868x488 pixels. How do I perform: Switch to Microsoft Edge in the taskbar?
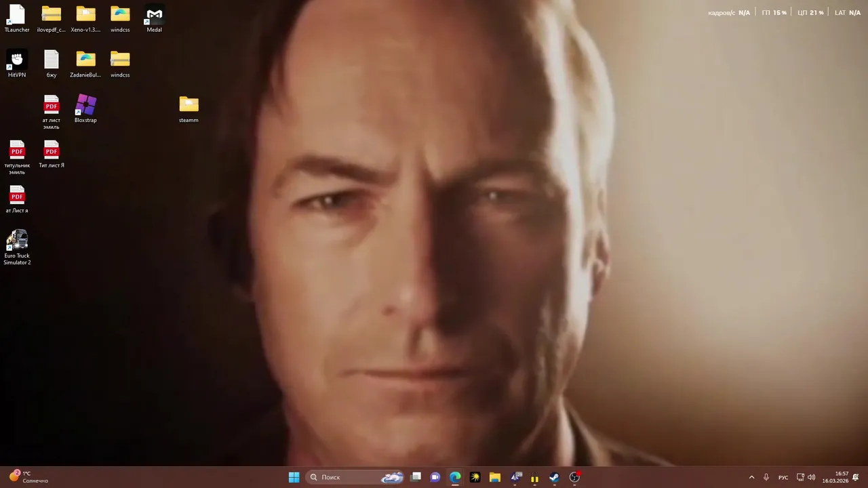coord(455,477)
